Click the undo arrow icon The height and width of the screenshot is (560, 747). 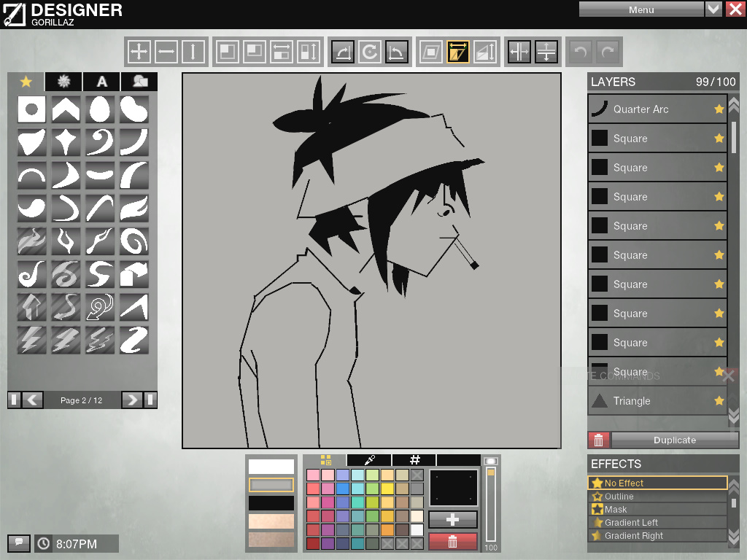click(580, 52)
